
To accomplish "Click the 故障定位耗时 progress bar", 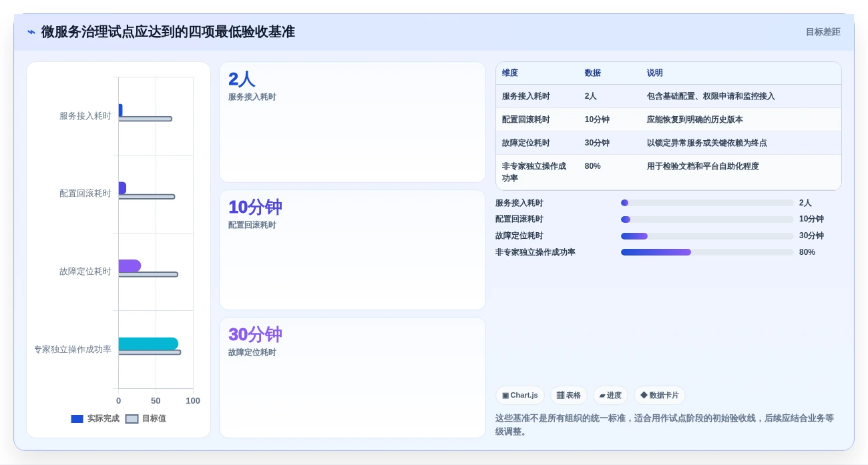I will (x=707, y=236).
